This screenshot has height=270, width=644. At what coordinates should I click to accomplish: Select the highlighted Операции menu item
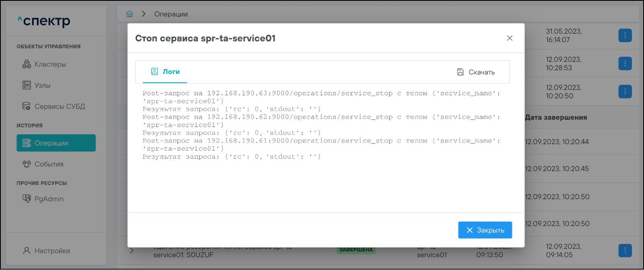tap(56, 143)
